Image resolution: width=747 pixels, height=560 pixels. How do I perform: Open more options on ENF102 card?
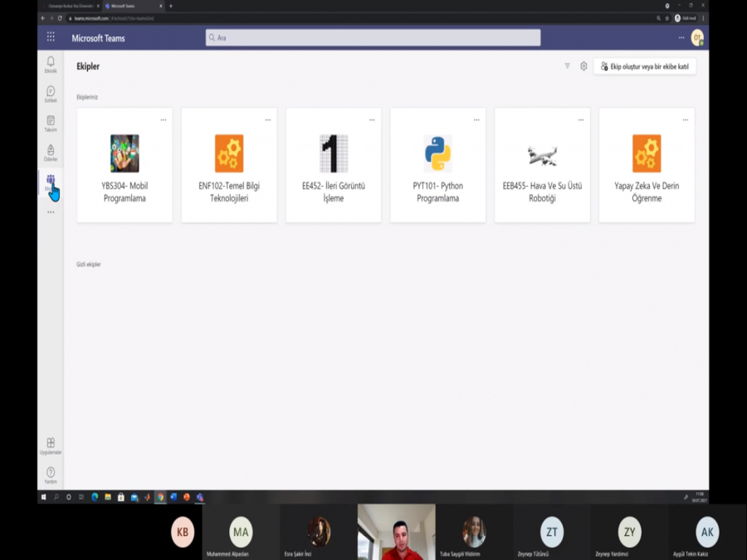click(x=268, y=120)
